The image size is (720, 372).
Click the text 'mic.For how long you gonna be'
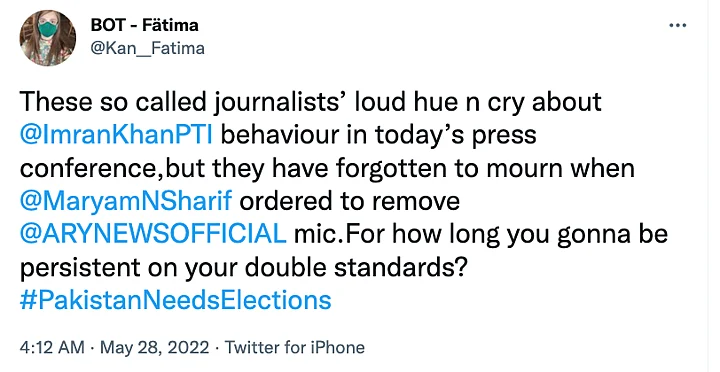pyautogui.click(x=481, y=234)
